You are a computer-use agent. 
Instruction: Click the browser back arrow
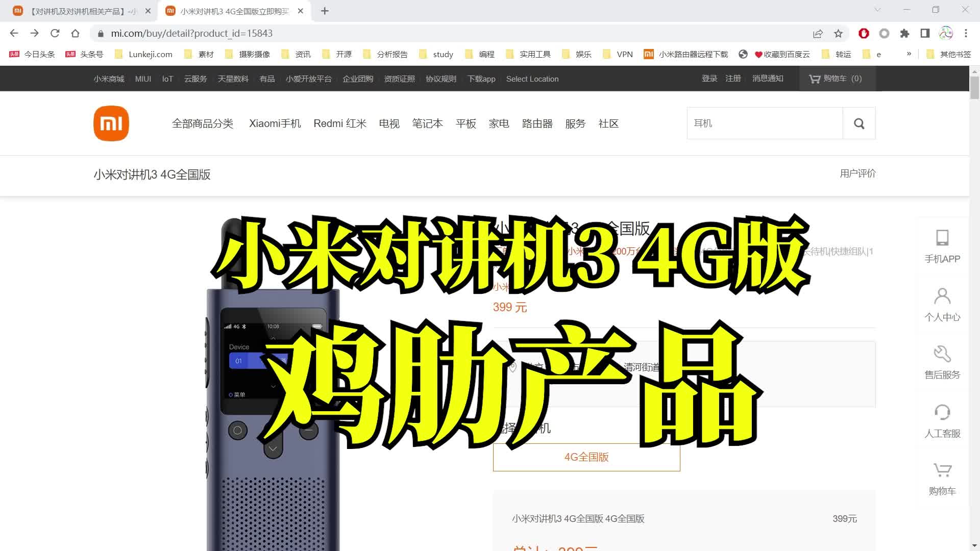pos(14,33)
